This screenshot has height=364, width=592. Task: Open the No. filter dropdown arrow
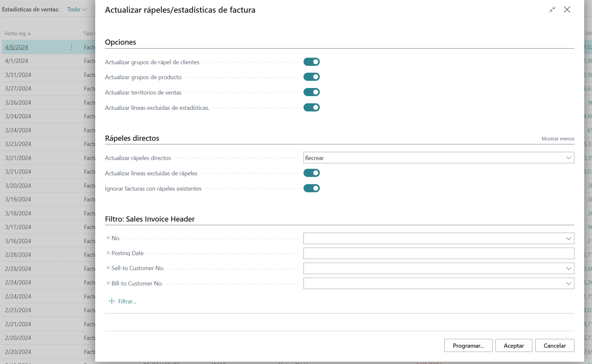(x=569, y=239)
